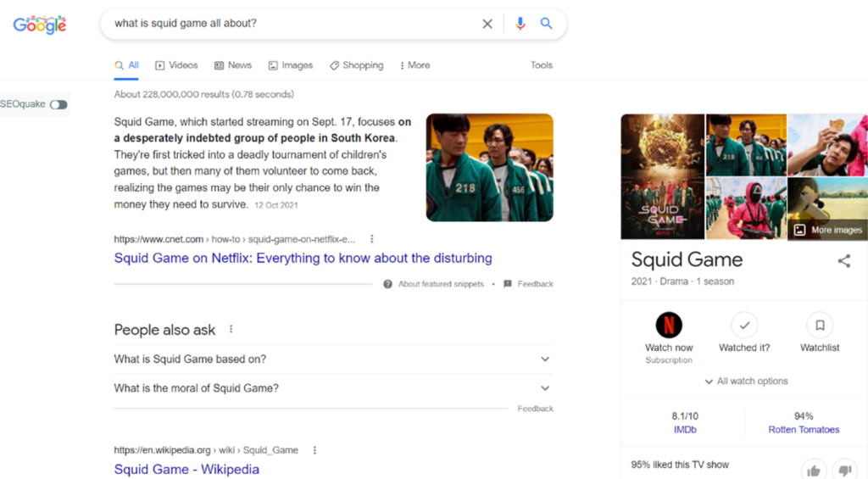Expand 'What is Squid Game based on?' question

click(333, 359)
